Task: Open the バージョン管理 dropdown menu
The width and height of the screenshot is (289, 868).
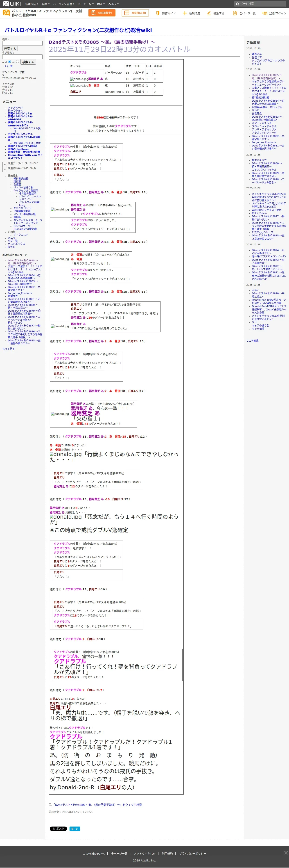Action: (x=64, y=4)
